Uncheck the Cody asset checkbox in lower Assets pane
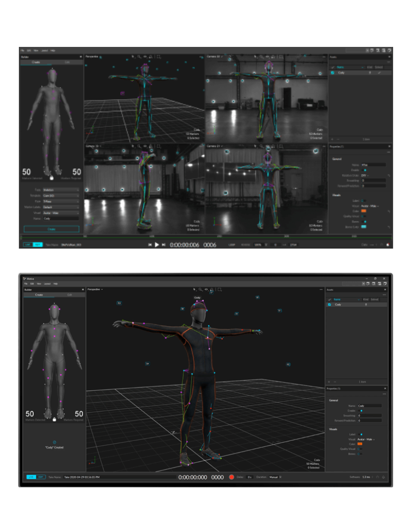411x532 pixels. [329, 305]
